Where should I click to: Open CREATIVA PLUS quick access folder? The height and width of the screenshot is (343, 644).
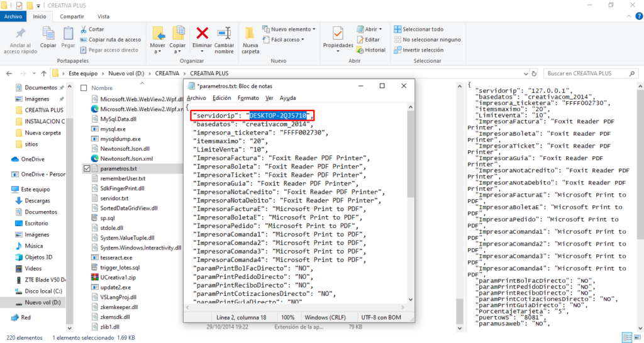pyautogui.click(x=44, y=110)
